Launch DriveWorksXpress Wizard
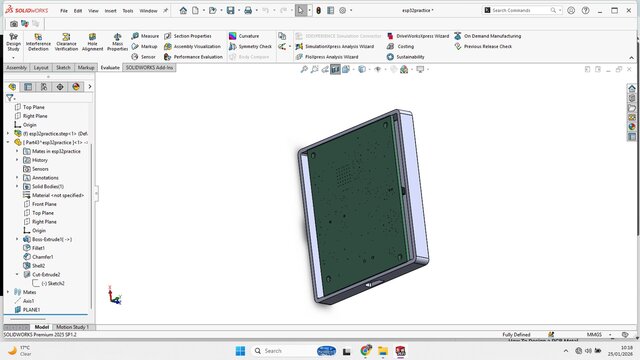Image resolution: width=640 pixels, height=360 pixels. click(418, 36)
